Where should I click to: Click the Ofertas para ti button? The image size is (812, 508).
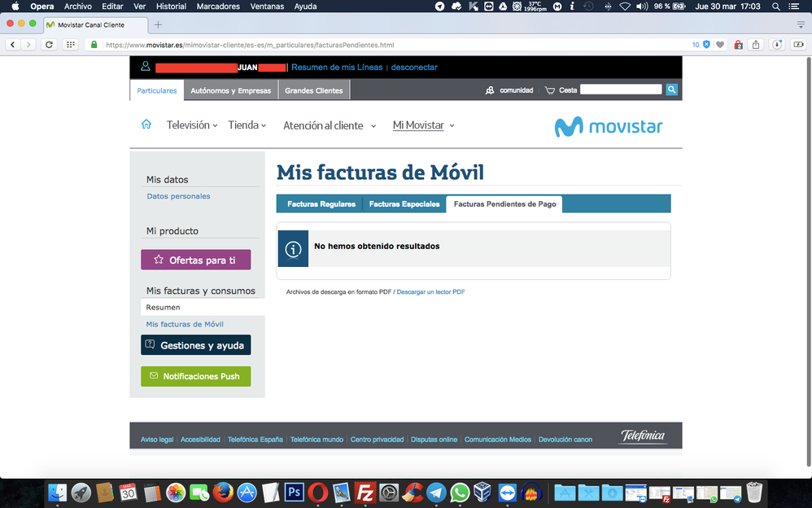(195, 260)
